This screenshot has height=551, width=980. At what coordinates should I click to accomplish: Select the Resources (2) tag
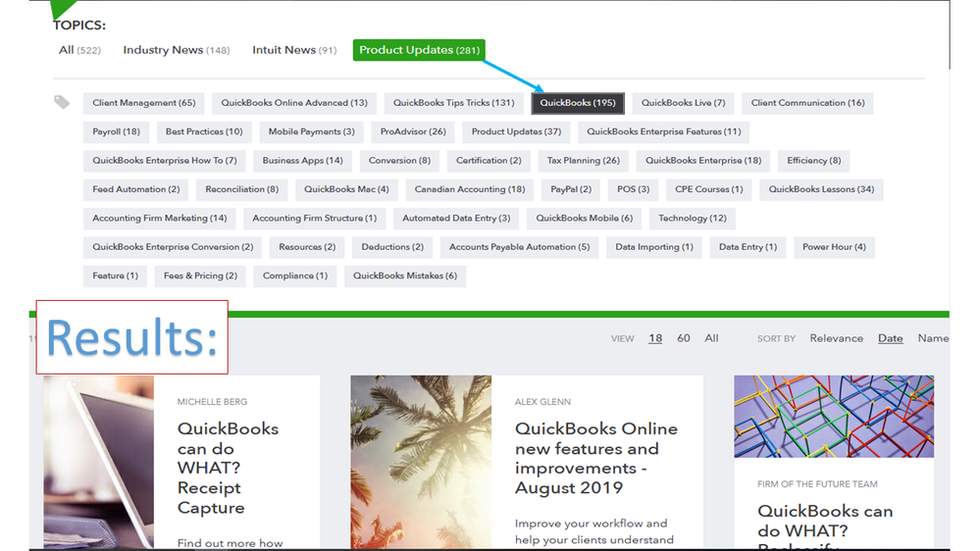point(307,247)
